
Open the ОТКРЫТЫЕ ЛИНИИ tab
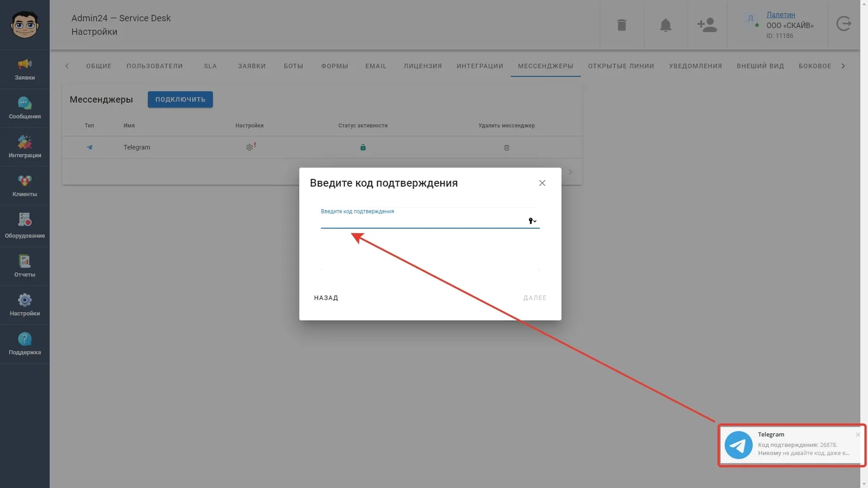621,66
